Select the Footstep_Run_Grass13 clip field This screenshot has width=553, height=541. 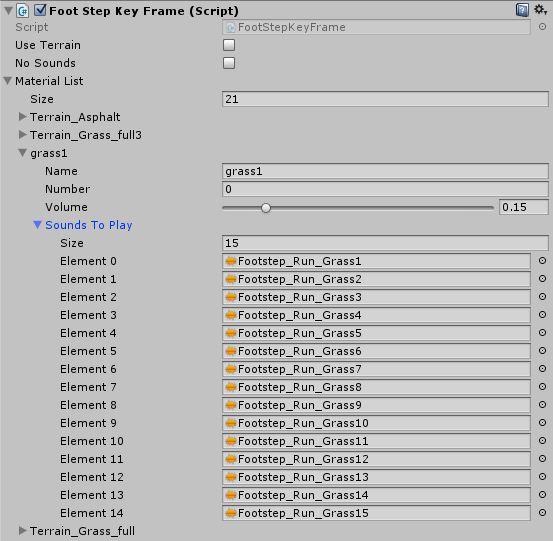click(376, 477)
